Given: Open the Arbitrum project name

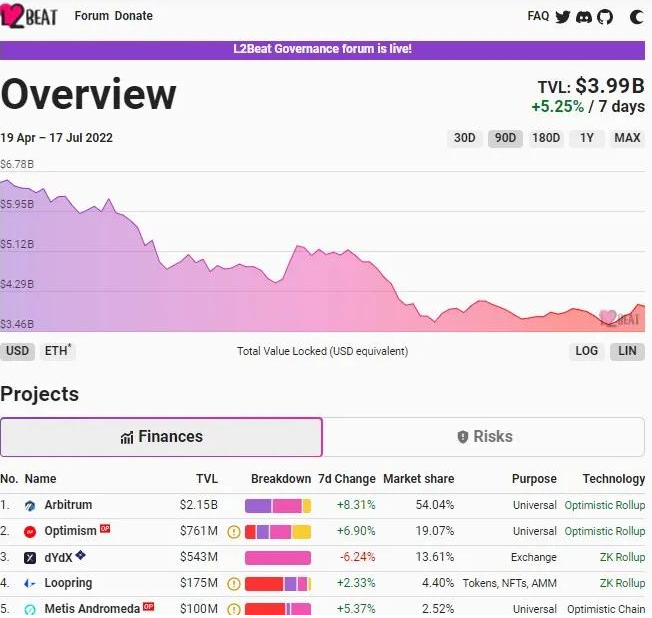Looking at the screenshot, I should (x=68, y=505).
